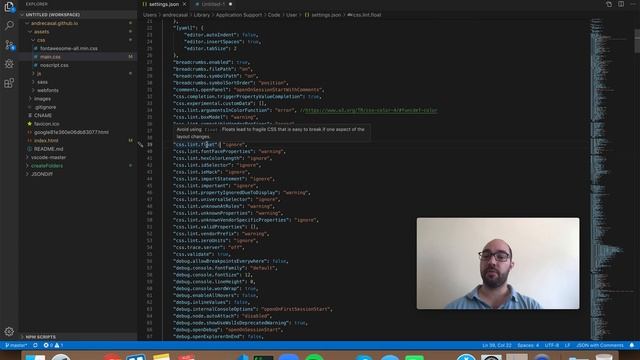
Task: Change language mode JSON with Comments
Action: click(600, 345)
